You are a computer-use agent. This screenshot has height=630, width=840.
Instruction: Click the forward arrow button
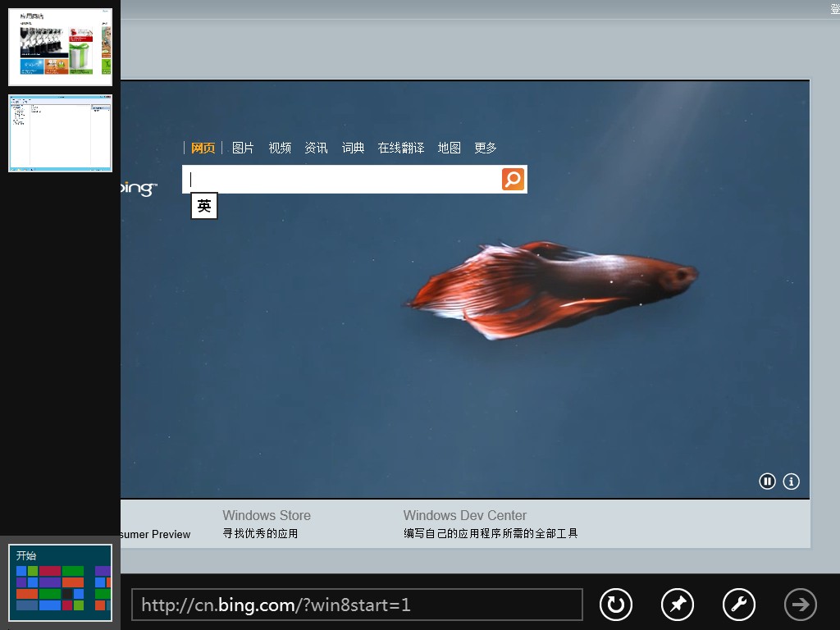[801, 605]
